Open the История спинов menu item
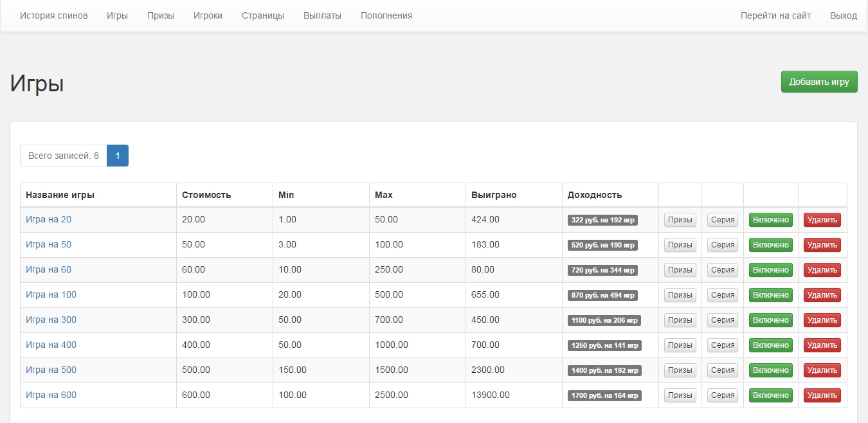The width and height of the screenshot is (868, 423). (54, 15)
